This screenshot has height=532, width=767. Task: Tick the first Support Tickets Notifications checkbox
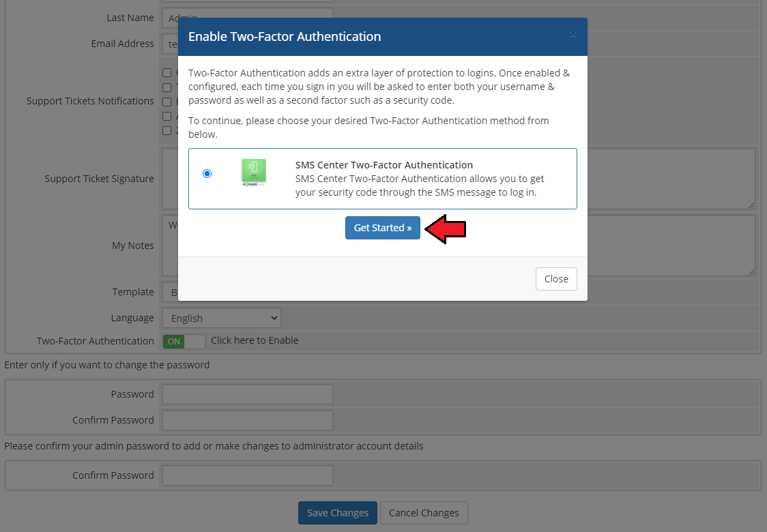pyautogui.click(x=167, y=72)
